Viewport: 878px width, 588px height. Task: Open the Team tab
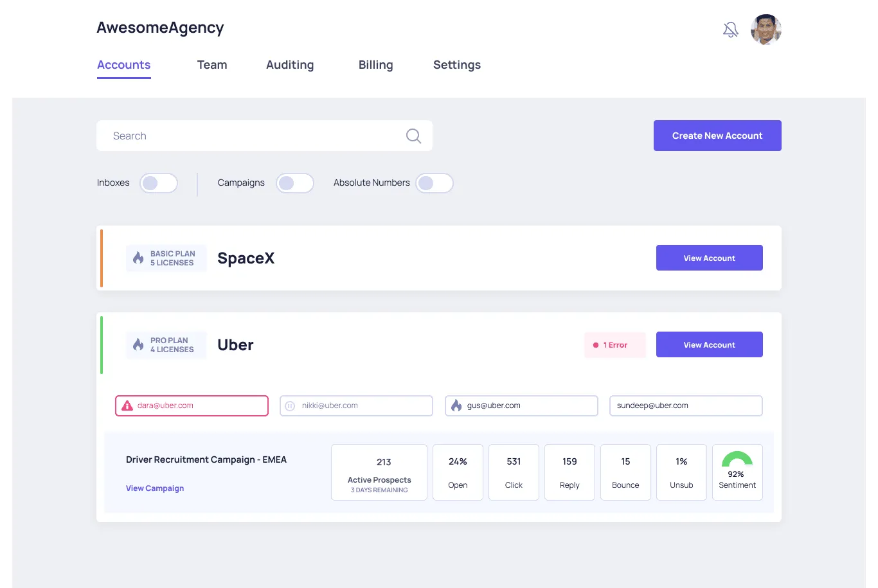pos(212,65)
